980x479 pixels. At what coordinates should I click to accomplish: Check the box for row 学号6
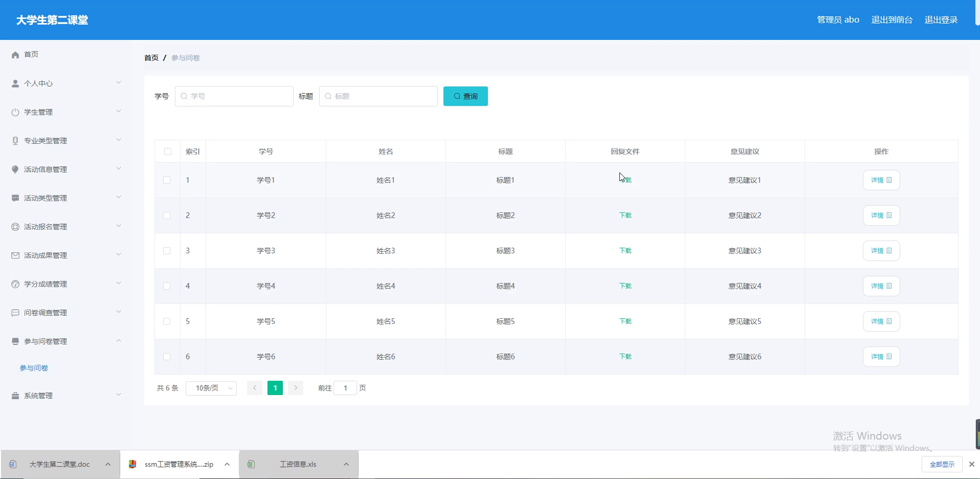pyautogui.click(x=167, y=357)
